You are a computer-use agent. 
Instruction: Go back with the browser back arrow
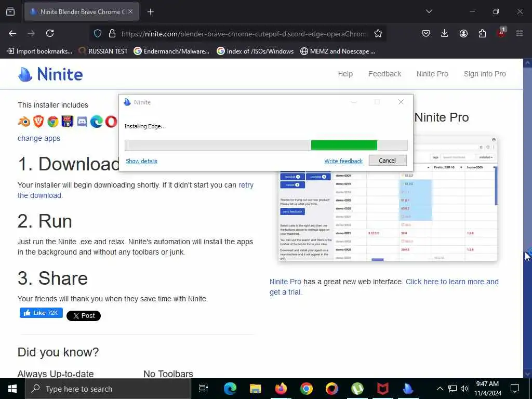click(x=12, y=33)
